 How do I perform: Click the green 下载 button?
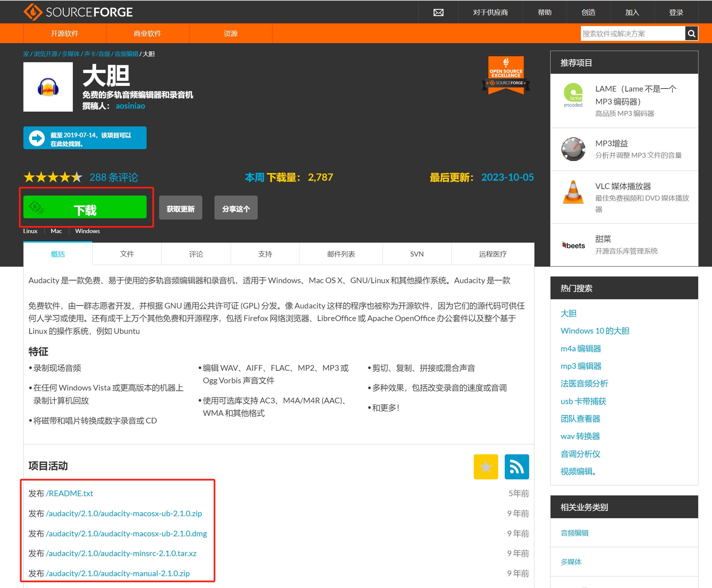[85, 207]
